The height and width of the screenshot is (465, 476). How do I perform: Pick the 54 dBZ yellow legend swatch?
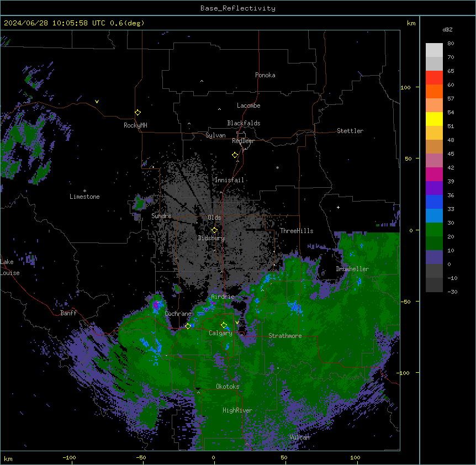434,119
